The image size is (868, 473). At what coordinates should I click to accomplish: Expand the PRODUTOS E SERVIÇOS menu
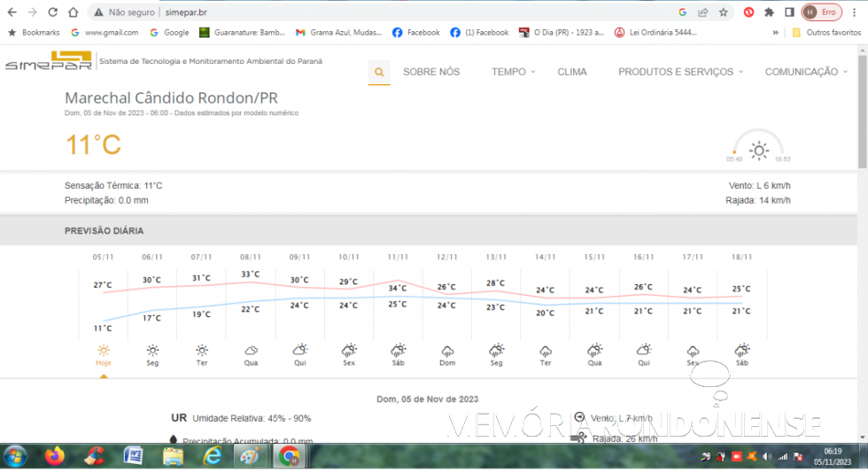[x=680, y=72]
